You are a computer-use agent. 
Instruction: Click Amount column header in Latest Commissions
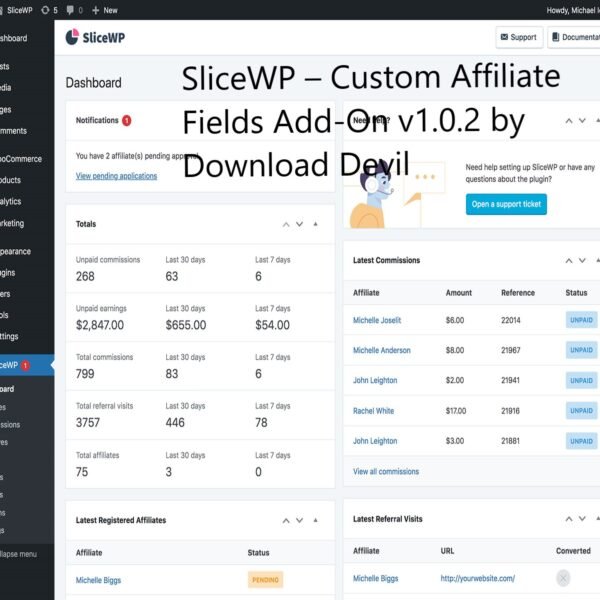458,293
